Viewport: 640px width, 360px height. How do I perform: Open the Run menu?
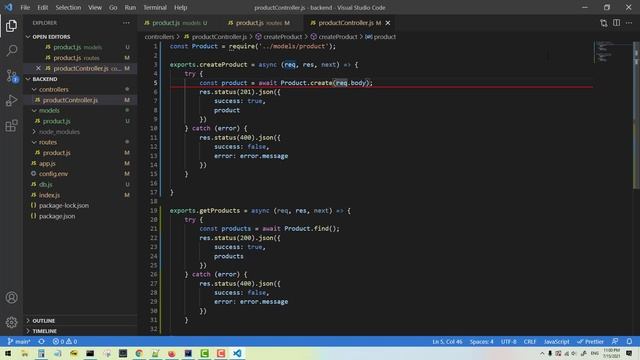point(130,7)
